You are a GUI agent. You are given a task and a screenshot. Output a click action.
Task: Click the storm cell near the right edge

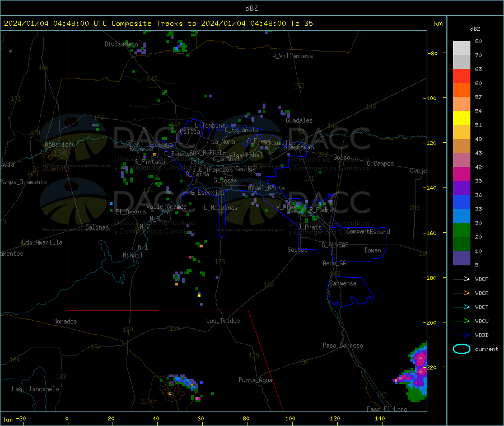click(x=413, y=373)
